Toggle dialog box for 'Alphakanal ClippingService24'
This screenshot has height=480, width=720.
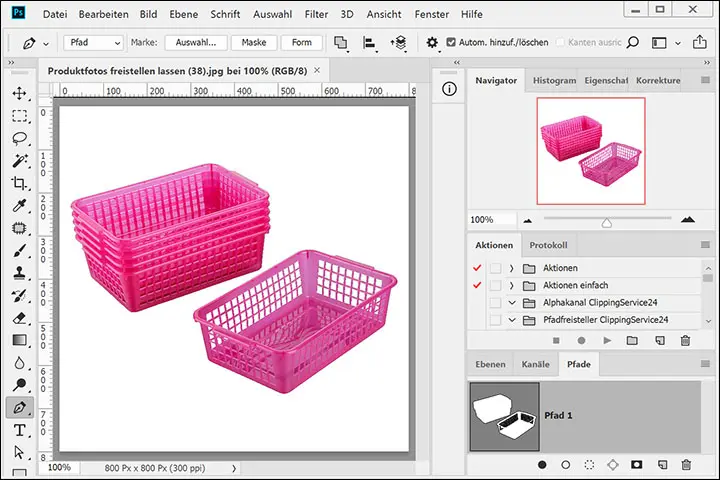pos(495,302)
